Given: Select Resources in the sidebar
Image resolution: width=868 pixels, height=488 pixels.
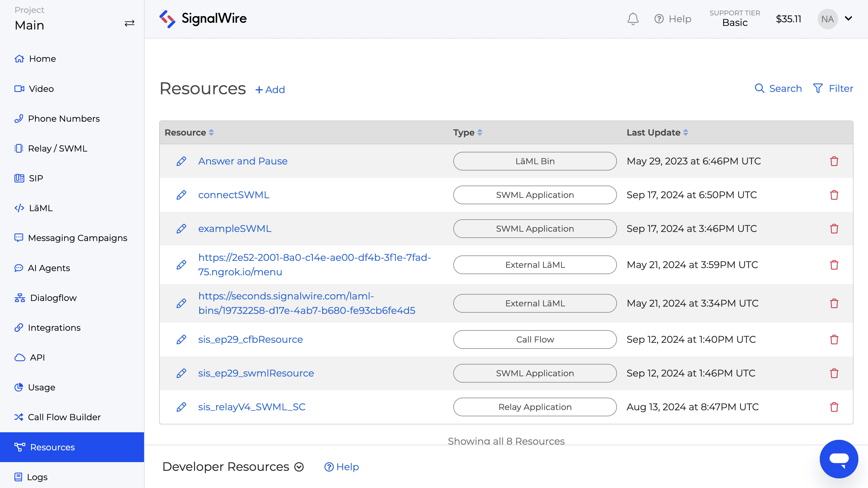Looking at the screenshot, I should tap(72, 447).
